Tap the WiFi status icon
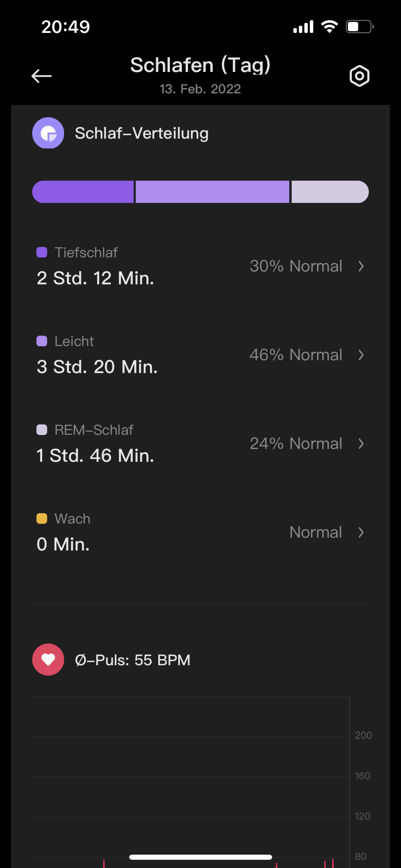This screenshot has height=868, width=401. click(x=329, y=27)
